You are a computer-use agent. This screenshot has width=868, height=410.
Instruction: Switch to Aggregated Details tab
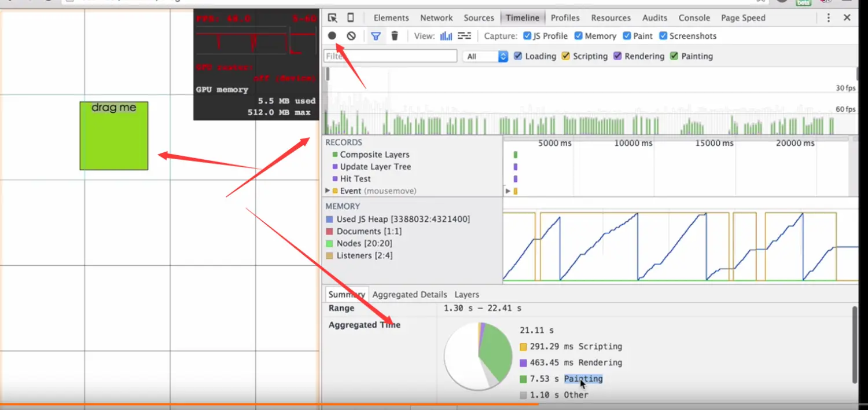tap(410, 294)
